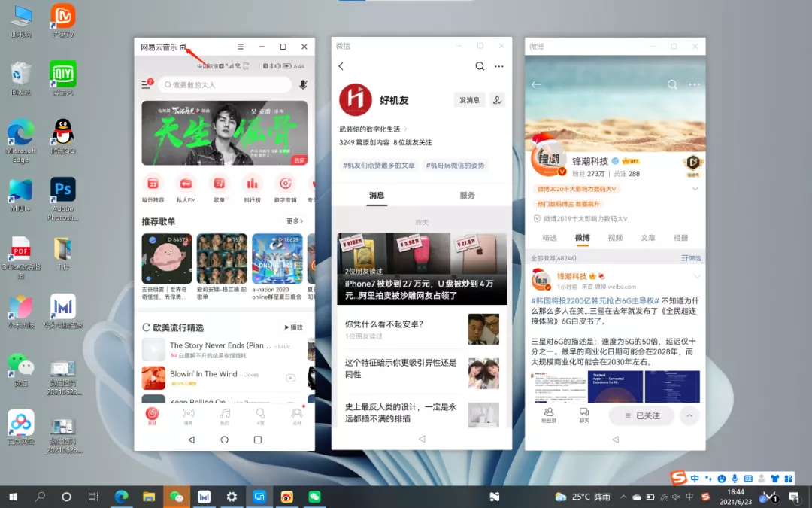The image size is (812, 508).
Task: Open tag #机友们点赞最多的文章
Action: click(378, 166)
